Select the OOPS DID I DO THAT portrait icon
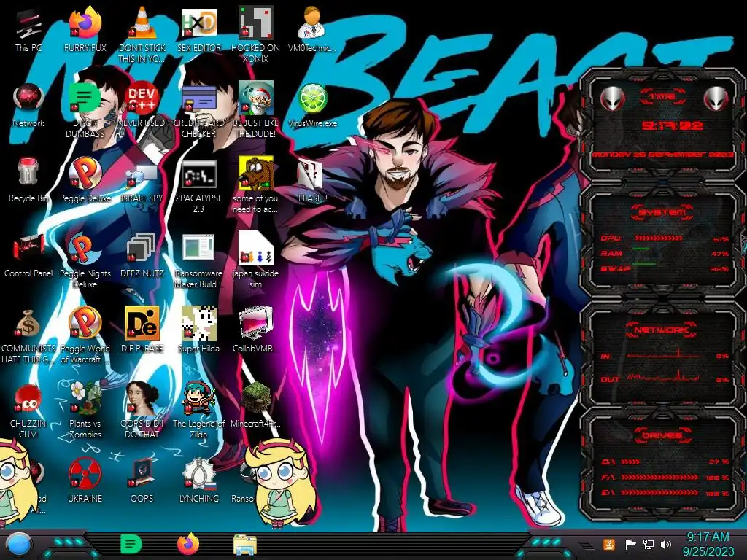 coord(142,411)
